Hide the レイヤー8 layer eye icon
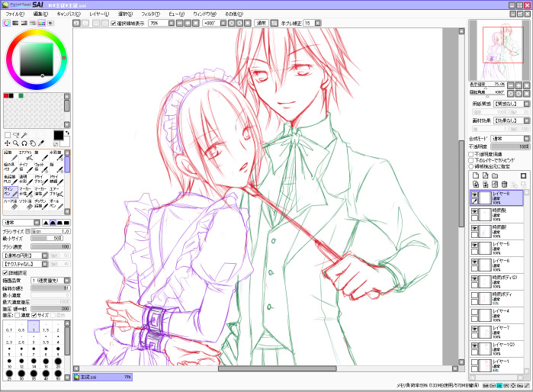This screenshot has width=533, height=392. pos(474,194)
